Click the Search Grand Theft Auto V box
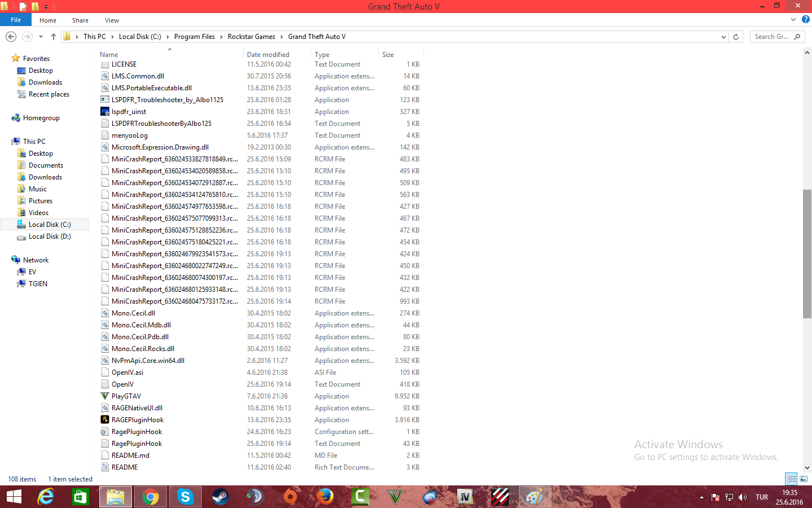The image size is (812, 508). 776,37
